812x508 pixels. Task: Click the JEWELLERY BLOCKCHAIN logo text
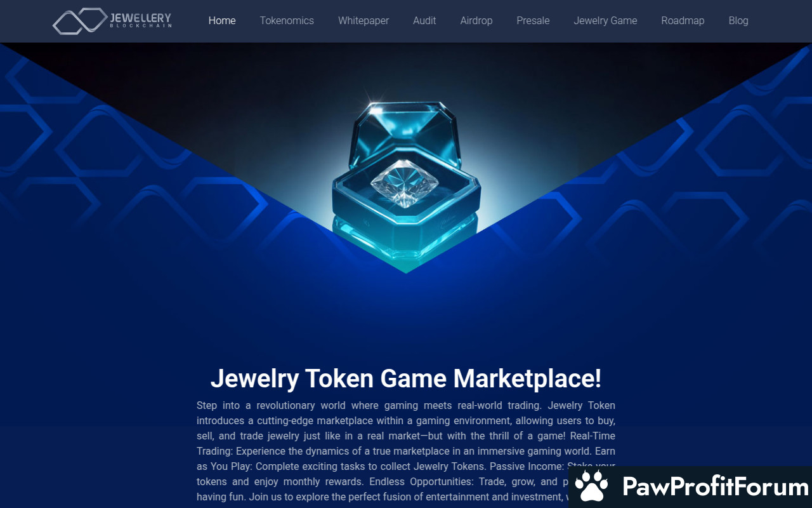140,20
